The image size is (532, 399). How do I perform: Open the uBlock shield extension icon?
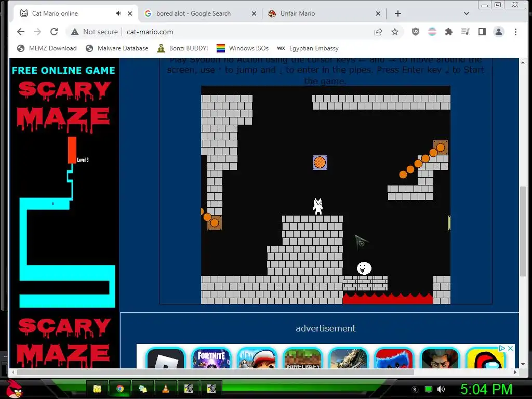pyautogui.click(x=415, y=32)
